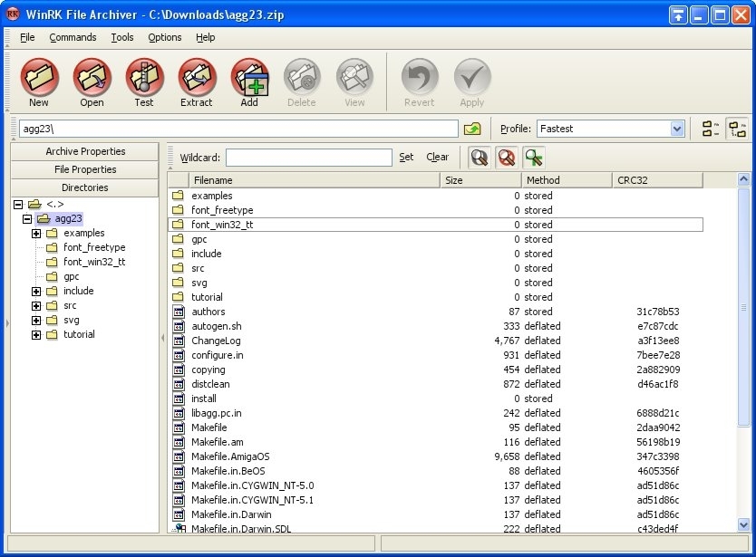This screenshot has width=756, height=557.
Task: Click the Apply checkmark toolbar icon
Action: coord(472,77)
